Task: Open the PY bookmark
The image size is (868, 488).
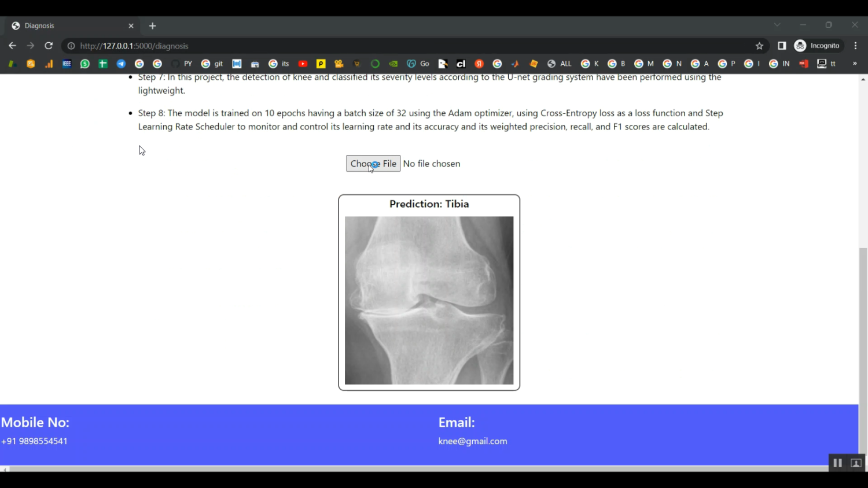Action: (x=182, y=64)
